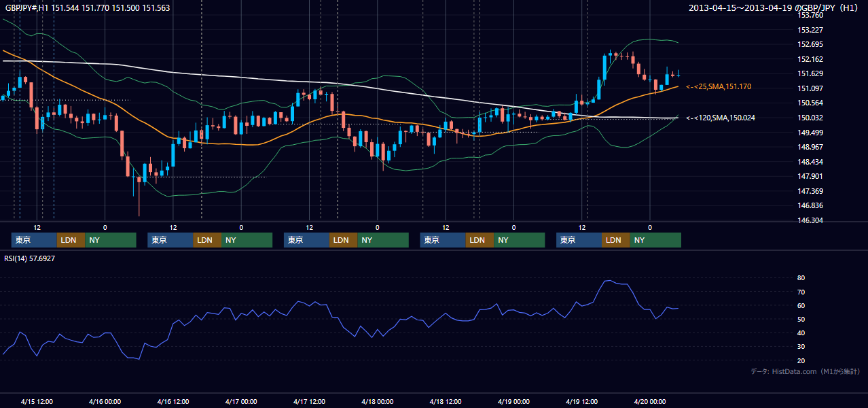Click RSI scale value 60
Screen dimensions: 868x408
(801, 305)
